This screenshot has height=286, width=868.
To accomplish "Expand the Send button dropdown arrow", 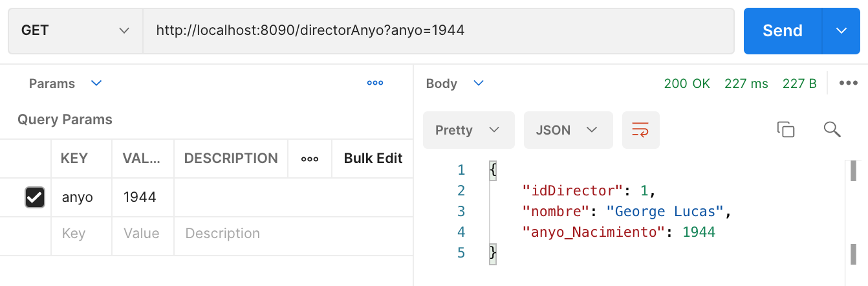I will (841, 30).
